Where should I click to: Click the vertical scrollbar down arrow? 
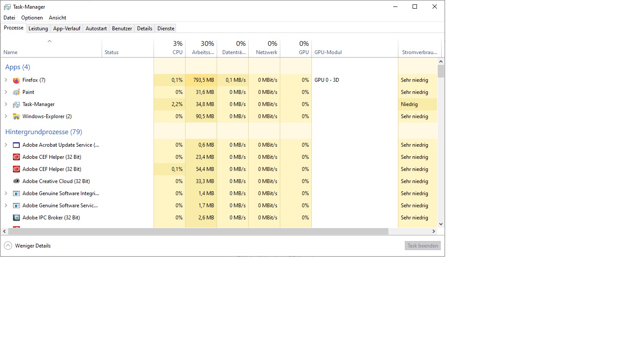click(441, 224)
